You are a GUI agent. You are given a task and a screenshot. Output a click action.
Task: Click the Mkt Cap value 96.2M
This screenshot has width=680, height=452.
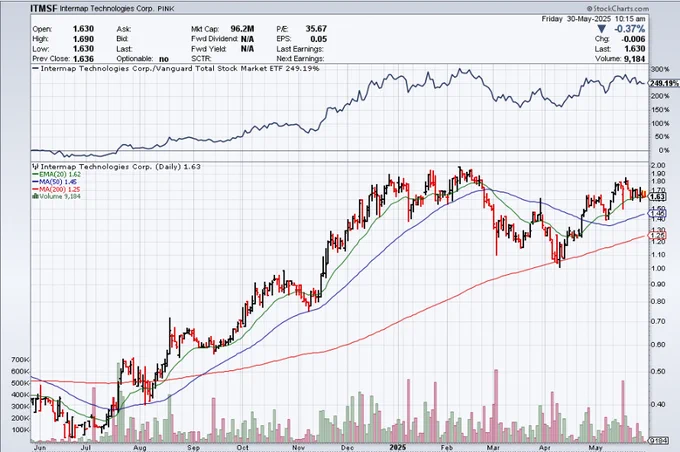pos(242,29)
